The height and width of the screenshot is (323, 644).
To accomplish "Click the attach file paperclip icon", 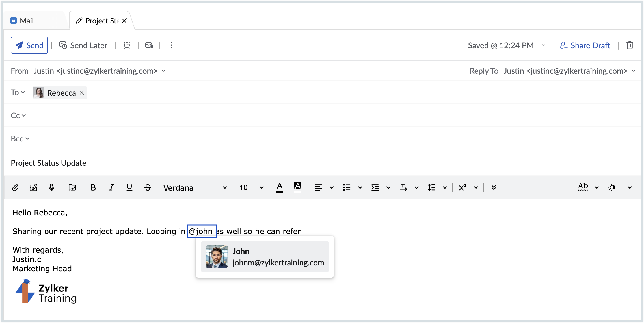I will tap(15, 187).
